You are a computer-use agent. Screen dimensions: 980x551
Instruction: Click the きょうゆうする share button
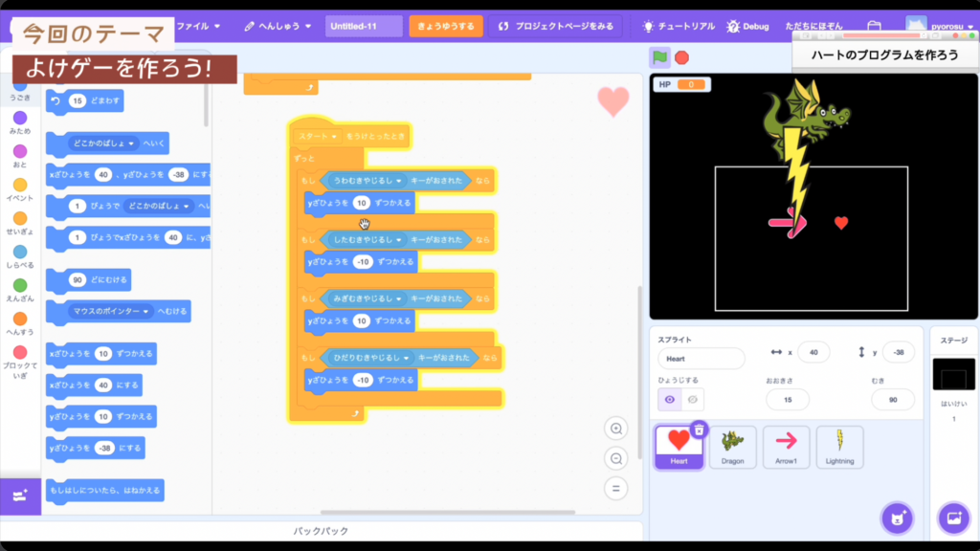coord(446,26)
